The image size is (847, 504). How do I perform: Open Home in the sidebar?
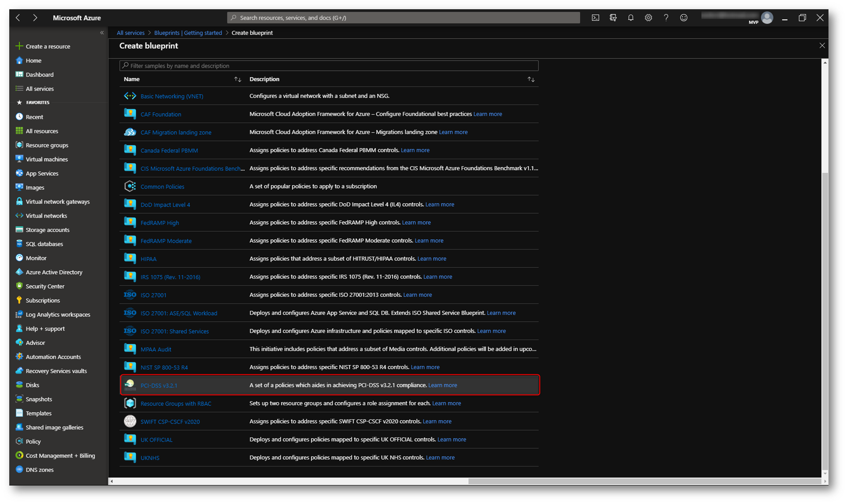(x=34, y=60)
